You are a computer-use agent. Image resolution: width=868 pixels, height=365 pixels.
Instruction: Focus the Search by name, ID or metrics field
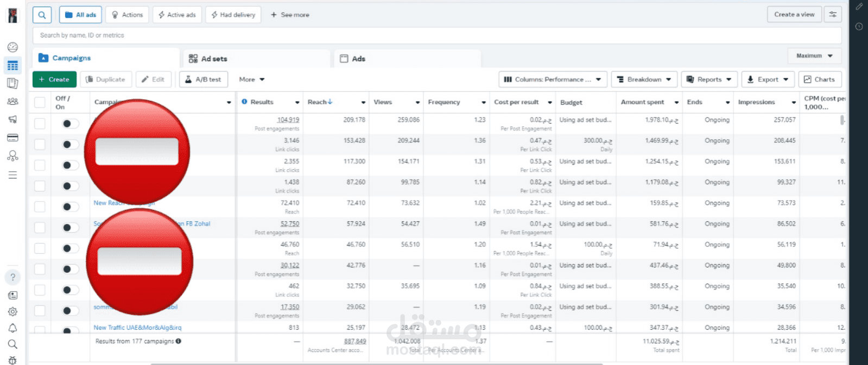tap(437, 35)
